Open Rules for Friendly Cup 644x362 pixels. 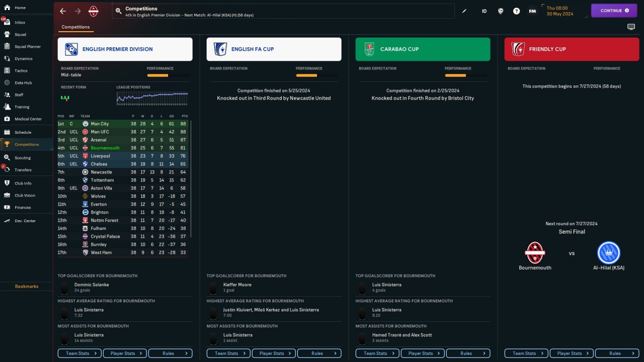pyautogui.click(x=617, y=353)
